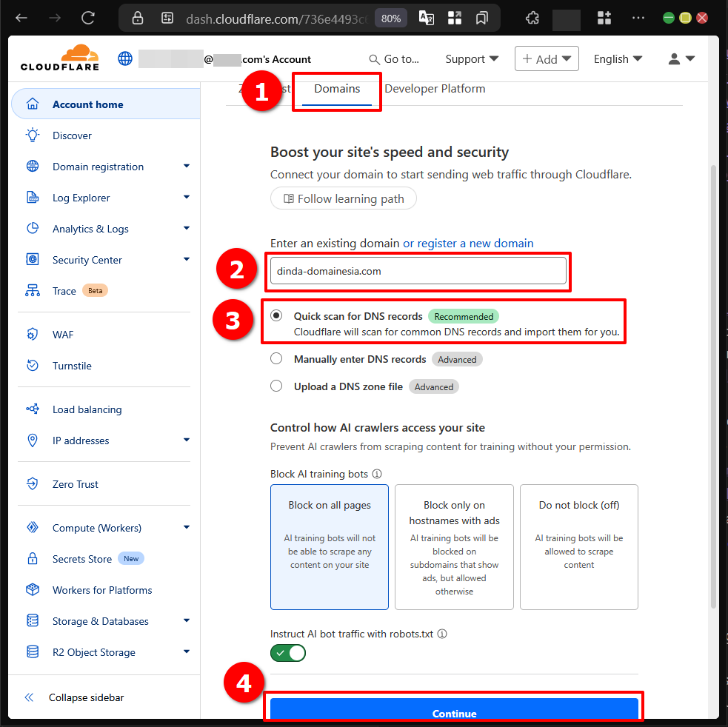Click the Discover lightbulb icon

tap(33, 135)
